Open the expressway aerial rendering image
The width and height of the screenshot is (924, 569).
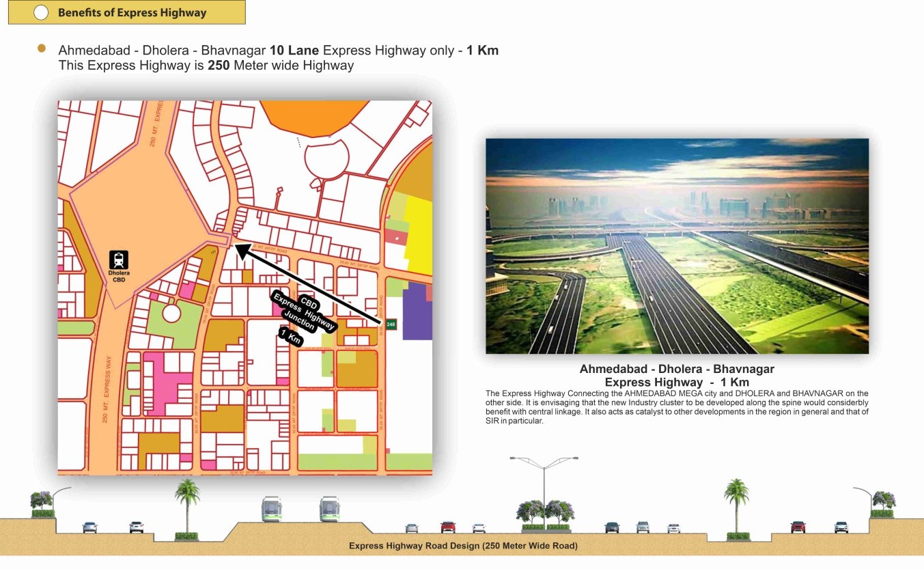pyautogui.click(x=677, y=246)
